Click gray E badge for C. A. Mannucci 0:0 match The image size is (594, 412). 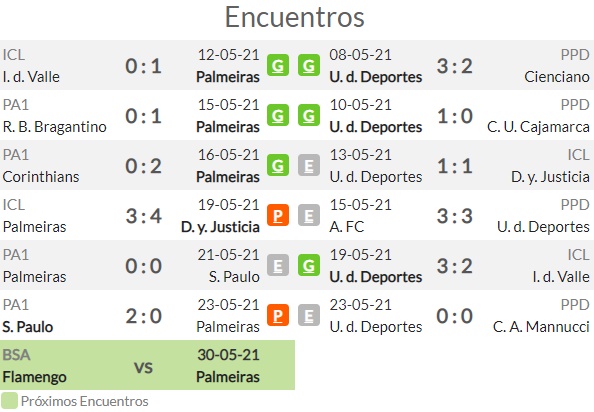click(x=309, y=315)
